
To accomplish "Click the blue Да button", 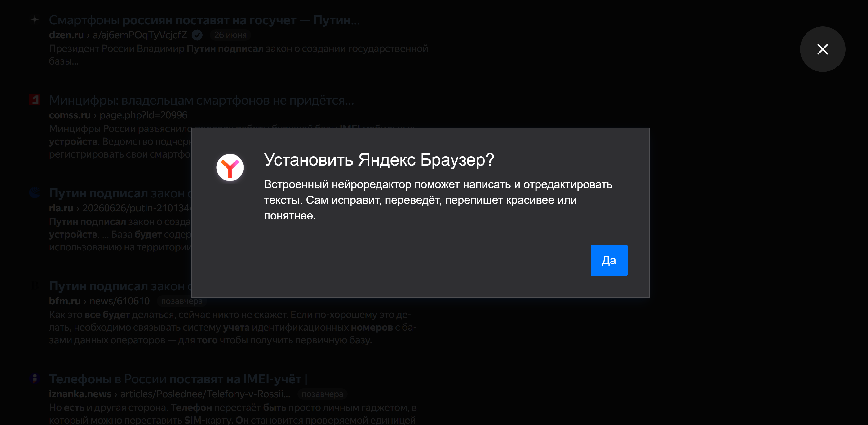I will click(609, 260).
